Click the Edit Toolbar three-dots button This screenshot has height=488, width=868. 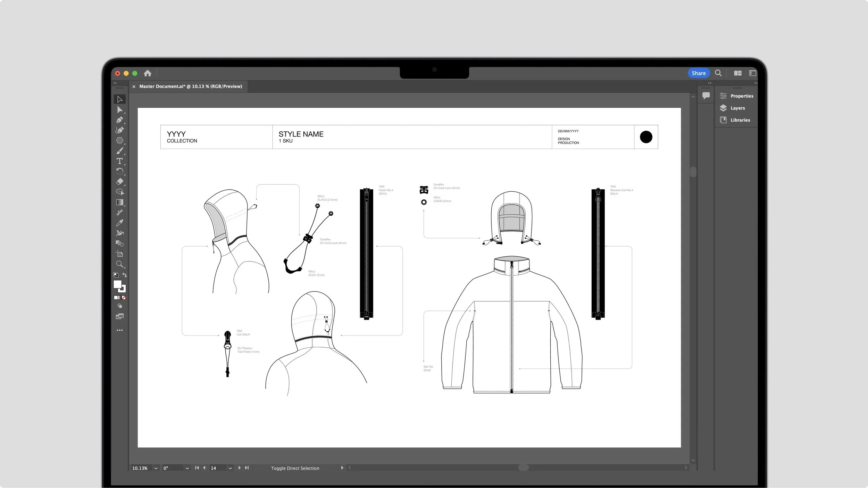[x=119, y=330]
